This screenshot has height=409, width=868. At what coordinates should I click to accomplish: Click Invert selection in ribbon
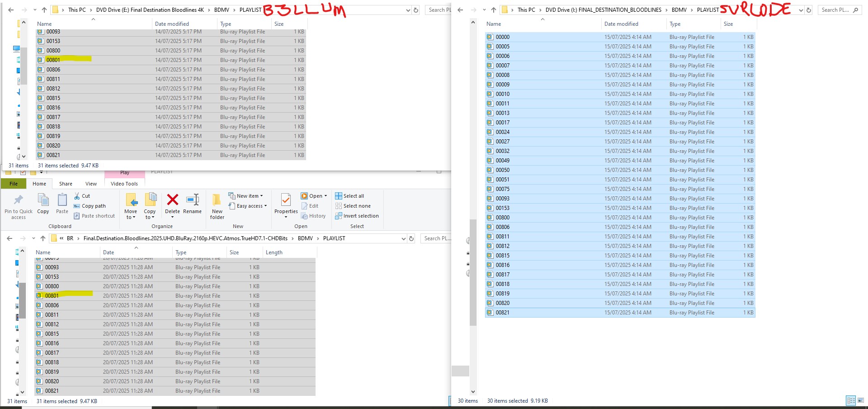pos(357,216)
